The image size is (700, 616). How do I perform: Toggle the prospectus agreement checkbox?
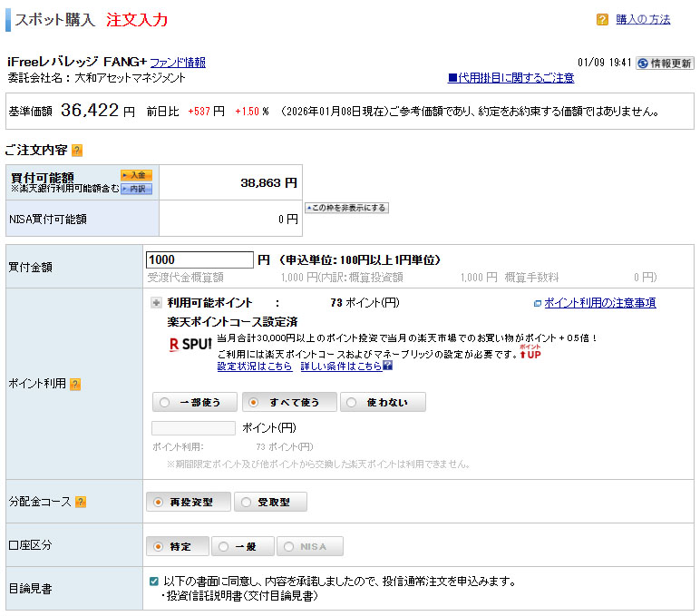154,581
